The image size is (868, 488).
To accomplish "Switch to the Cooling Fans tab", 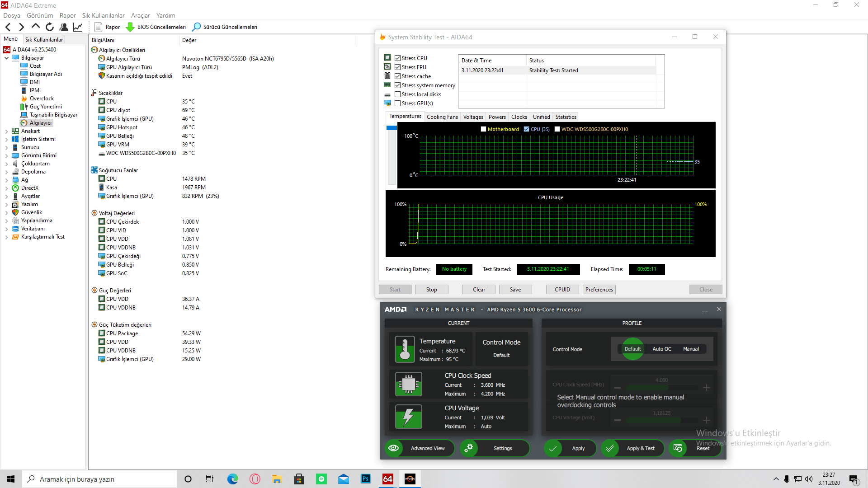I will 442,117.
